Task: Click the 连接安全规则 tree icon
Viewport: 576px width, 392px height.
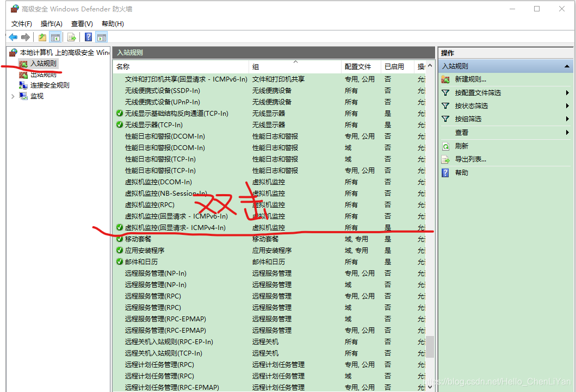Action: pos(23,85)
